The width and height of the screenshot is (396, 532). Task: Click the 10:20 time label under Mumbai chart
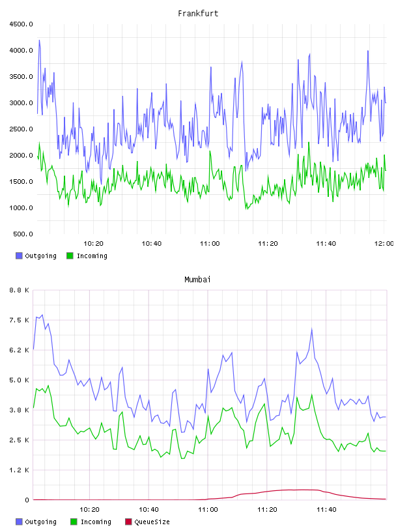pos(89,510)
